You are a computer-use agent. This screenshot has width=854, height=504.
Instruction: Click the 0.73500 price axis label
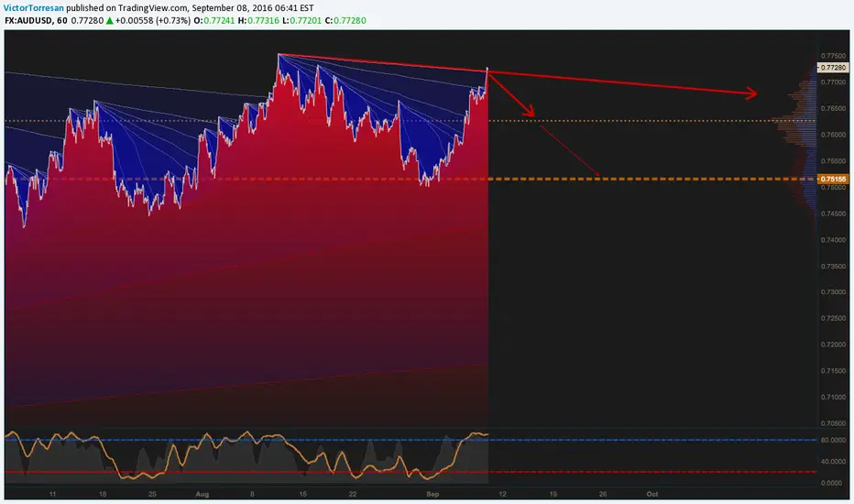click(x=833, y=266)
